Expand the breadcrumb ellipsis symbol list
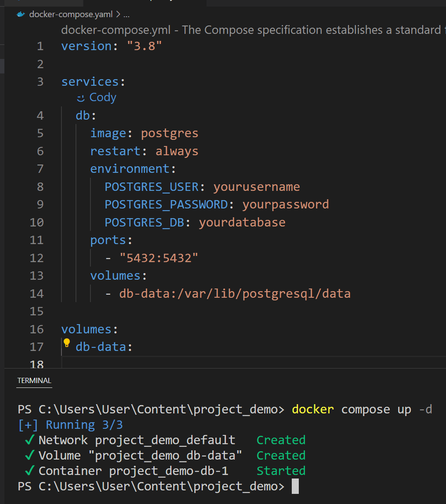This screenshot has height=504, width=446. tap(127, 15)
